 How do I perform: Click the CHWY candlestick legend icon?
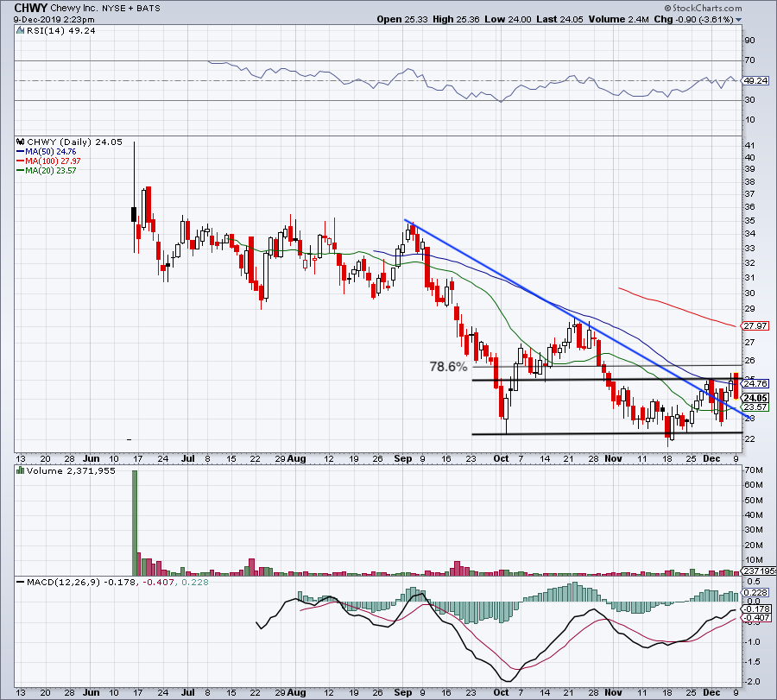tap(19, 140)
